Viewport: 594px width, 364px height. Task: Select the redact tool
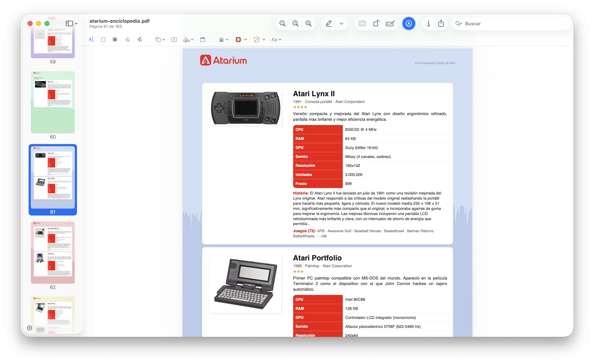point(115,40)
